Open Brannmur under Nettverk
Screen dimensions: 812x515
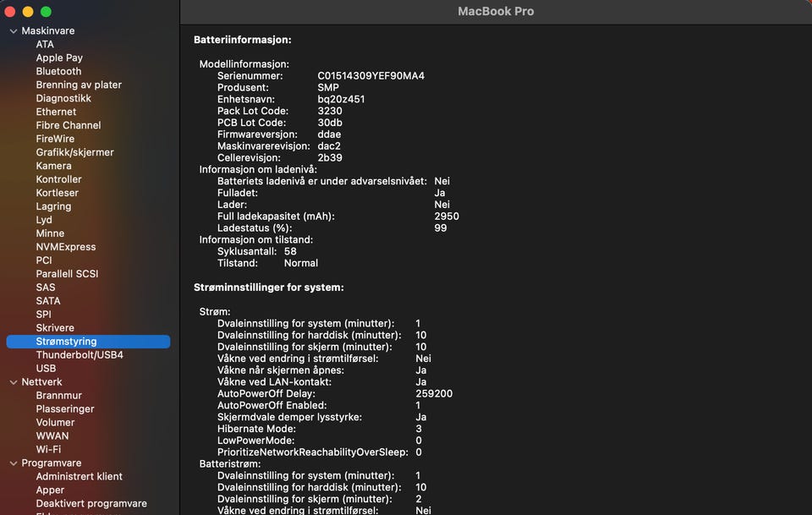coord(58,396)
